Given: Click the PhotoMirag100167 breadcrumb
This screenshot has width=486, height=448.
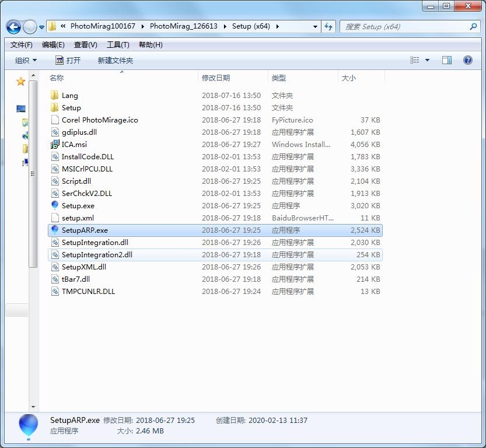Looking at the screenshot, I should [103, 26].
